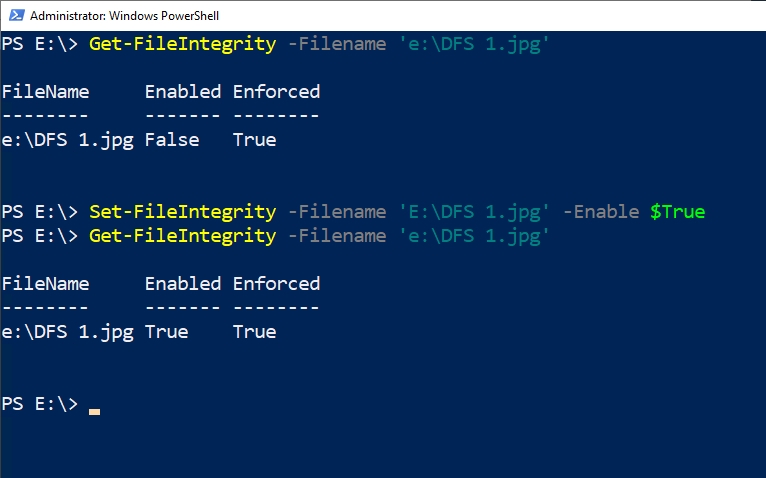Click the 'Administrator: Windows PowerShell' window title
Image resolution: width=766 pixels, height=478 pixels.
124,16
